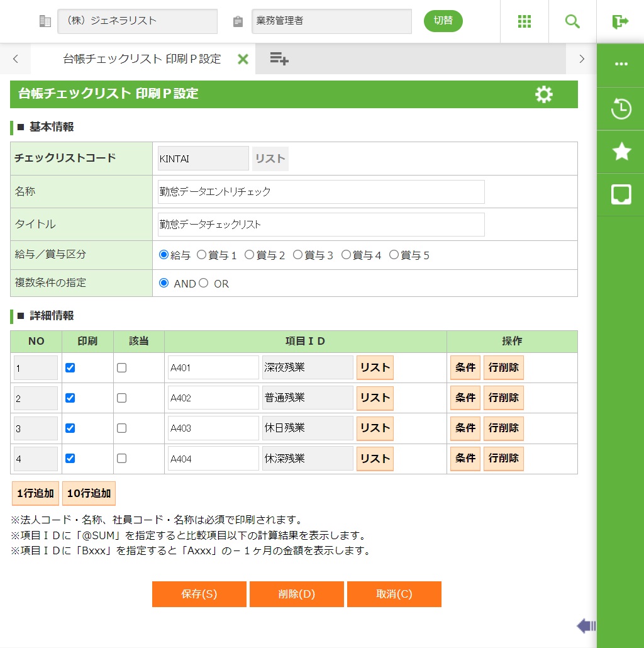The width and height of the screenshot is (644, 648).
Task: Open the inbox tray icon in sidebar
Action: 621,195
